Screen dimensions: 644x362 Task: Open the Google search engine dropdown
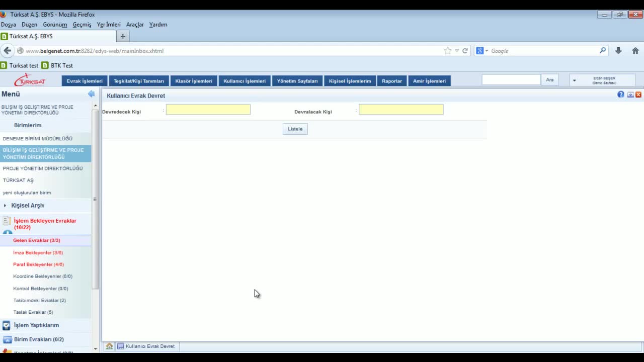[482, 51]
